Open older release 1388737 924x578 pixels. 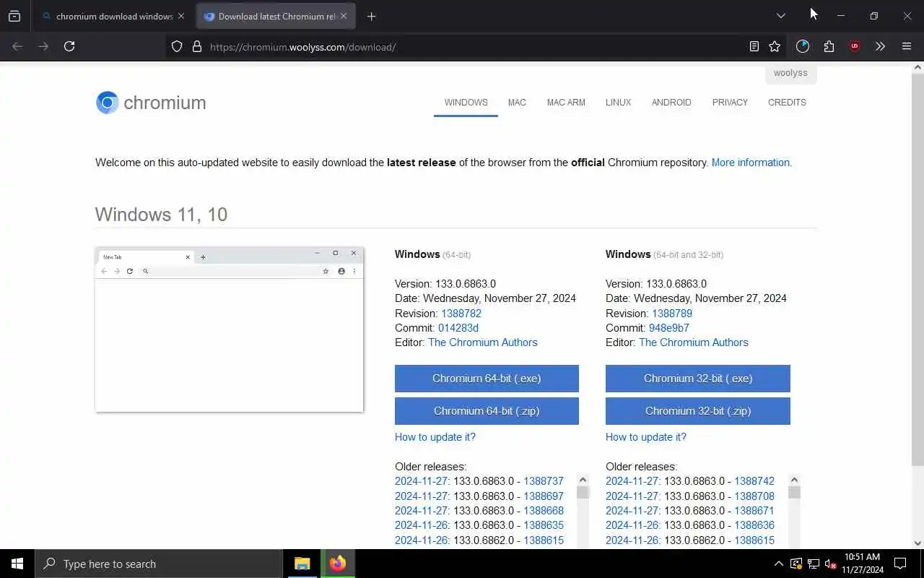click(x=544, y=481)
